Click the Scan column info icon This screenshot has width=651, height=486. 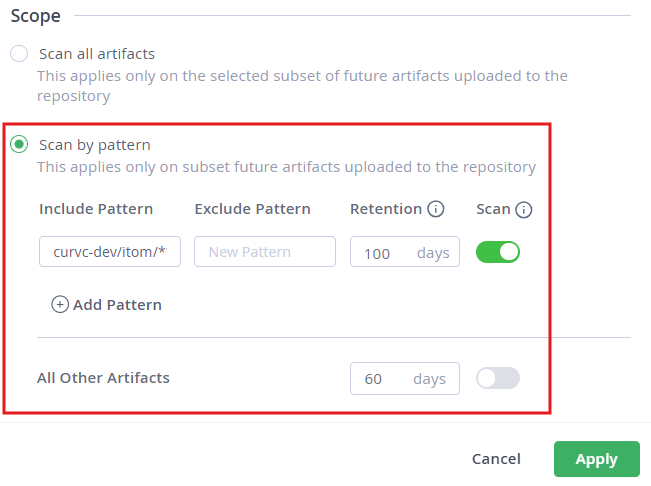(x=523, y=209)
